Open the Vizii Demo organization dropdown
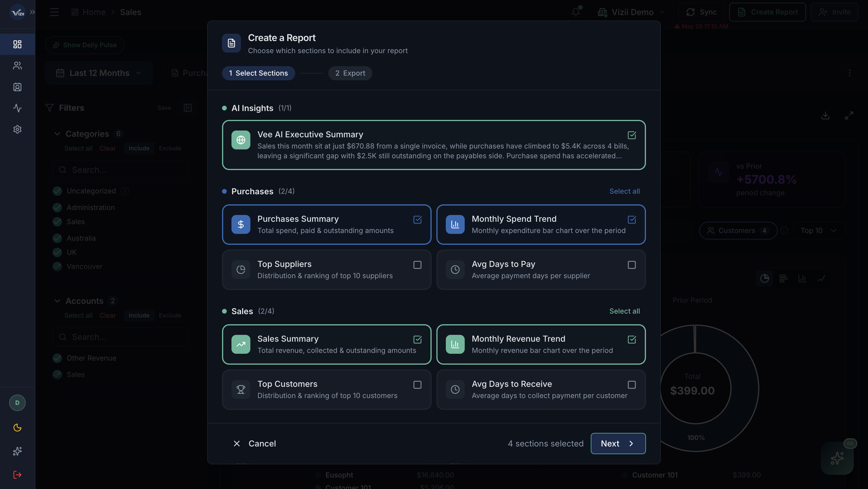 (631, 12)
